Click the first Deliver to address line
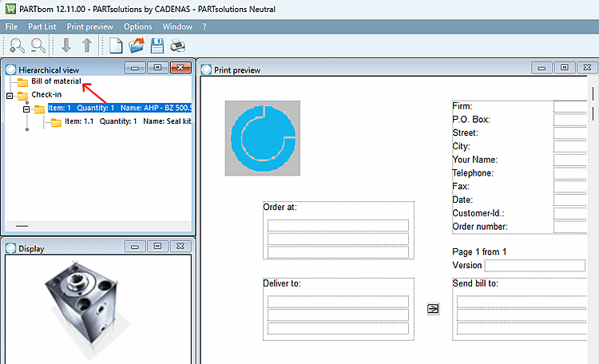 pyautogui.click(x=338, y=302)
